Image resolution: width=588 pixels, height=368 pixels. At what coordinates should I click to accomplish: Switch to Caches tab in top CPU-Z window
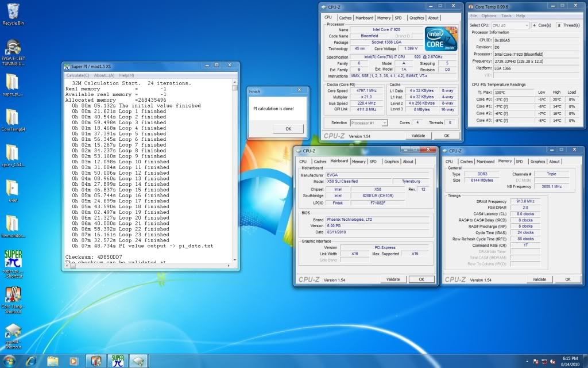tap(345, 18)
